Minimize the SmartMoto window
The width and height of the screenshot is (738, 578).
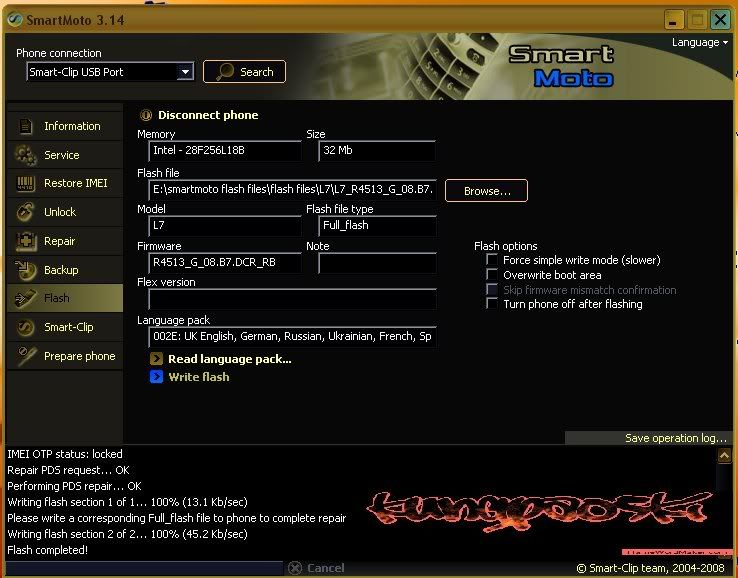coord(674,20)
